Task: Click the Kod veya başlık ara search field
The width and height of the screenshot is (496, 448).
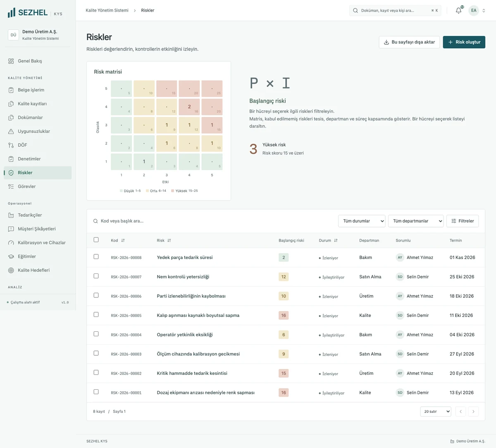Action: [x=213, y=221]
